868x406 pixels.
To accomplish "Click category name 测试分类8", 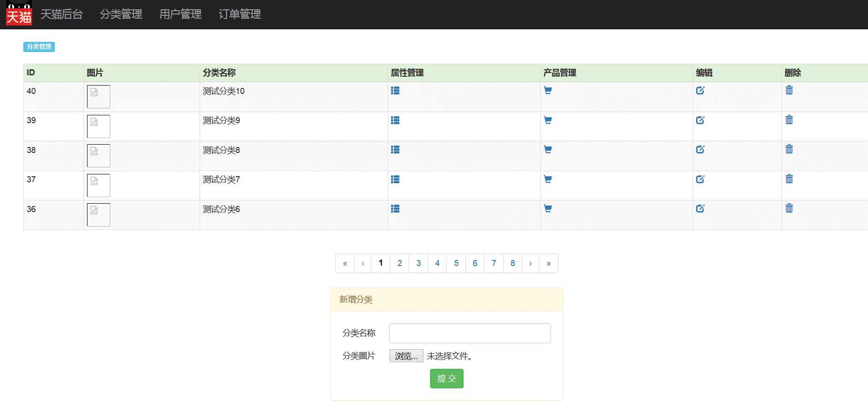I will [222, 150].
